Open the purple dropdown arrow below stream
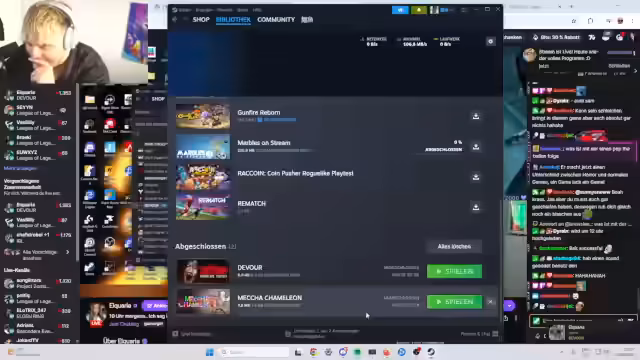The image size is (640, 360). point(509,305)
